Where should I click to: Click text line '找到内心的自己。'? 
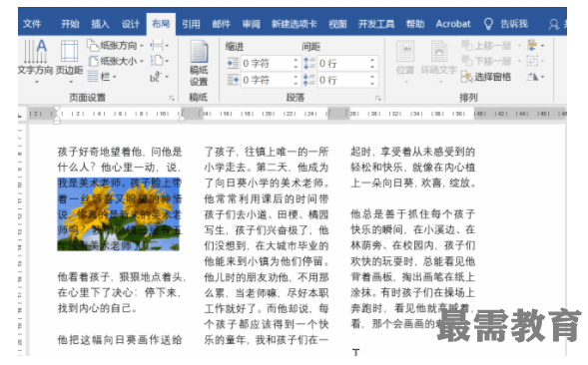pos(98,308)
